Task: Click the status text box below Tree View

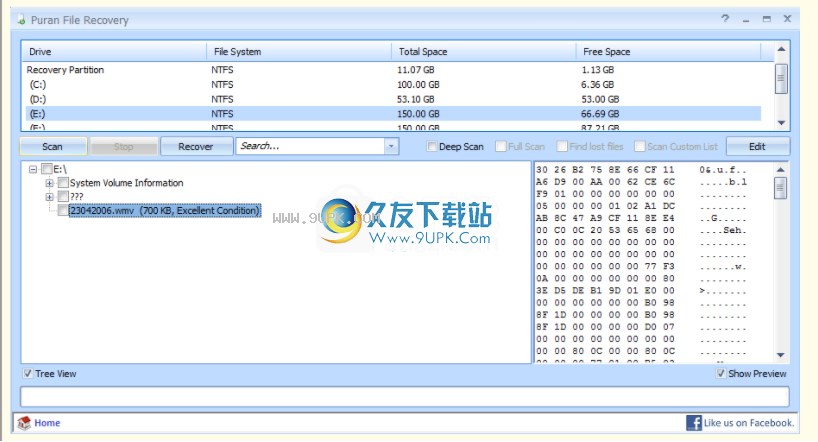Action: coord(404,397)
